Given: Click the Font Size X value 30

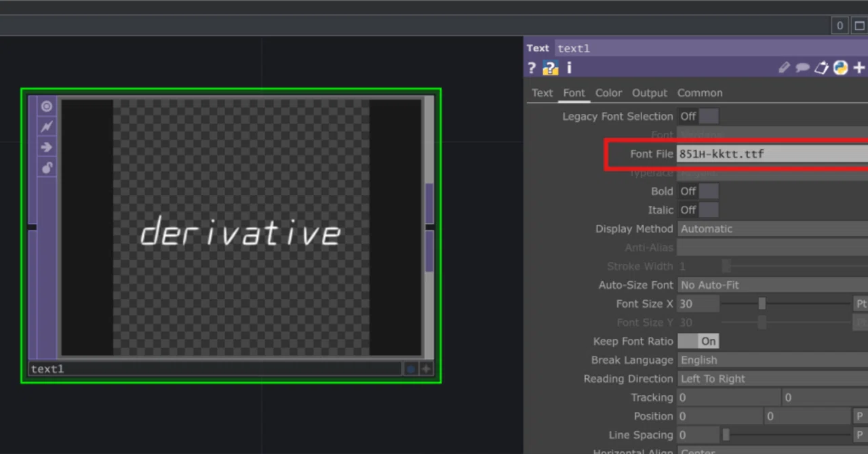Looking at the screenshot, I should (x=698, y=304).
